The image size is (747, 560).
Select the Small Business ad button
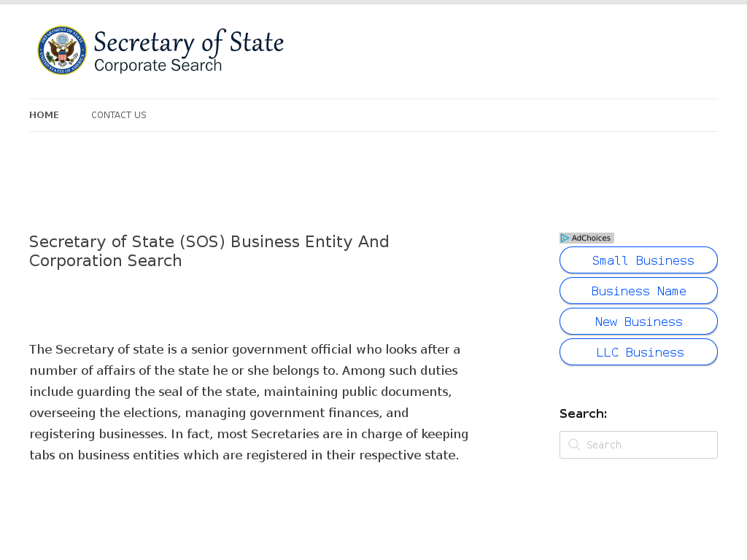click(638, 260)
